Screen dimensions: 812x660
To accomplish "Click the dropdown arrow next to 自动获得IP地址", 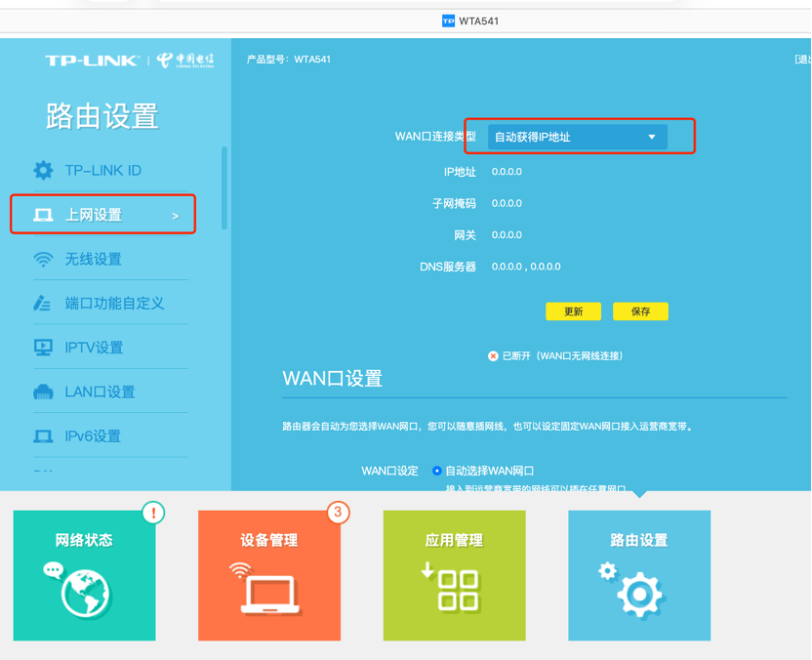I will tap(652, 137).
